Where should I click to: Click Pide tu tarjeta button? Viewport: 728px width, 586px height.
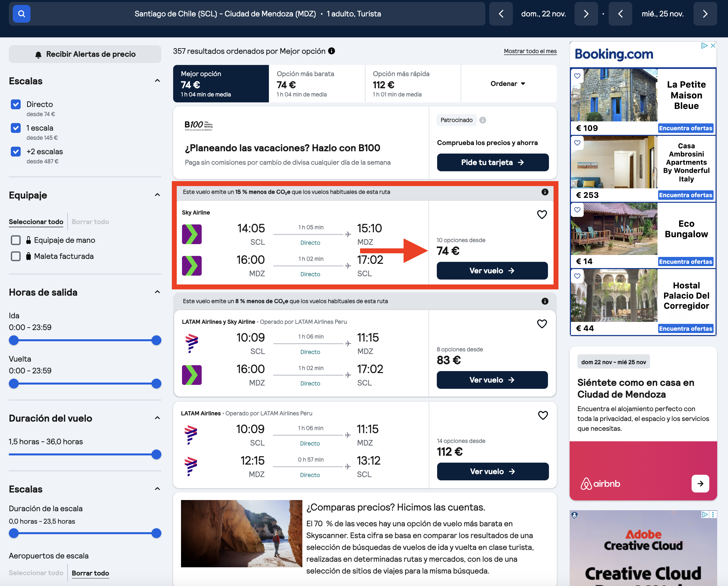(x=492, y=162)
